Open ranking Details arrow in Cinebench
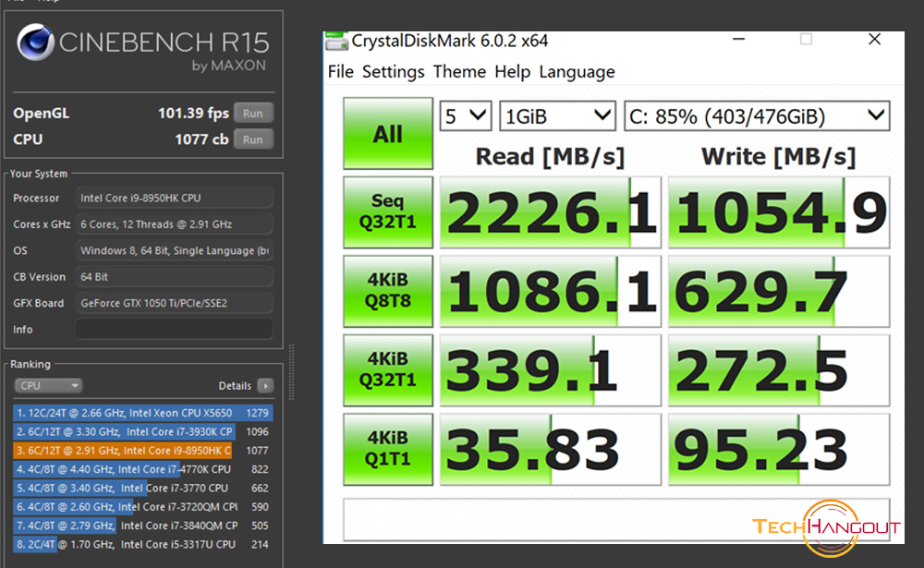This screenshot has width=924, height=568. (x=266, y=385)
